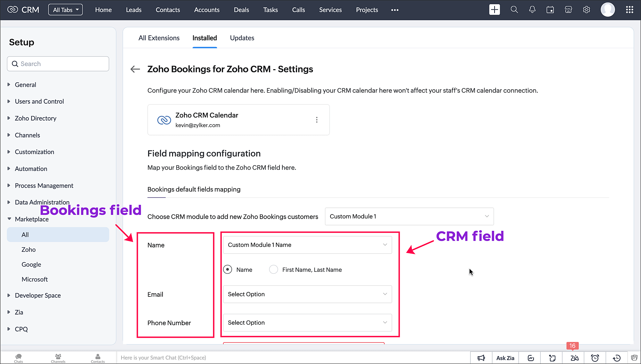Select First Name, Last Name radio option
The image size is (641, 364).
pyautogui.click(x=273, y=270)
